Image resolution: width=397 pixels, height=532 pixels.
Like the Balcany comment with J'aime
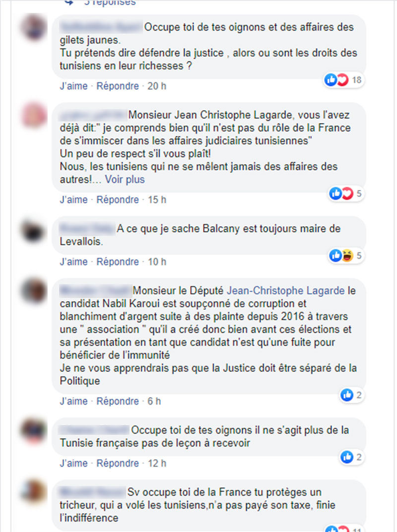tap(74, 262)
